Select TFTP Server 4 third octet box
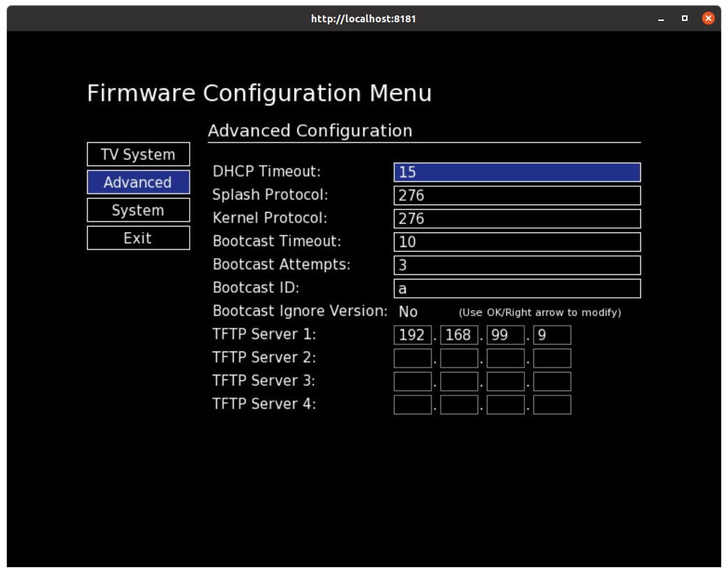This screenshot has width=728, height=574. tap(506, 405)
